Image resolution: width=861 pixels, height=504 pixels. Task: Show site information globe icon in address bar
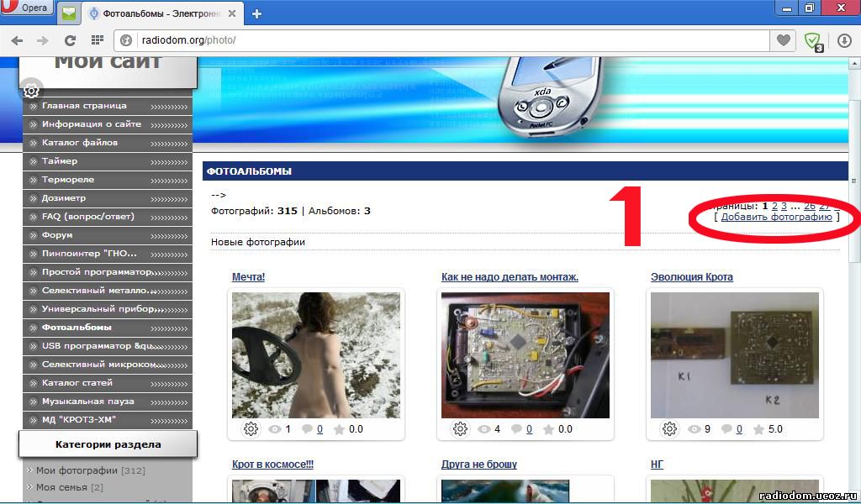pyautogui.click(x=126, y=40)
